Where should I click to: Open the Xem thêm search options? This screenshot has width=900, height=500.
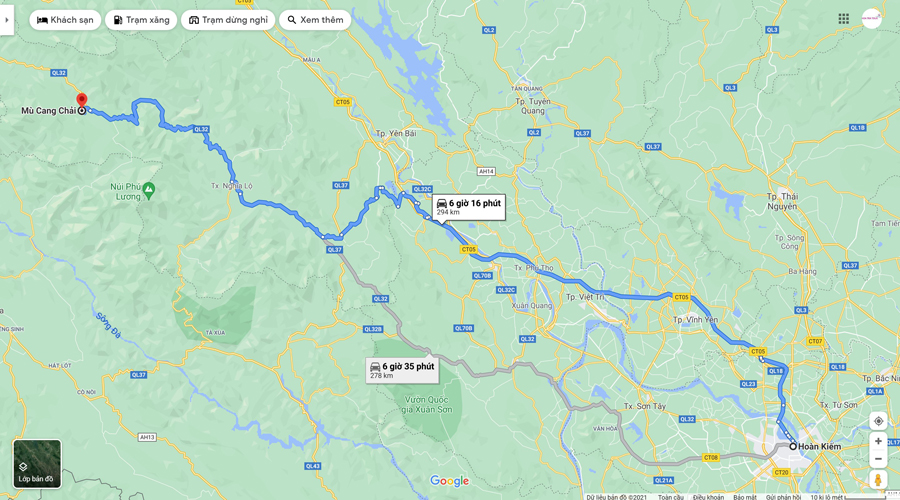315,20
